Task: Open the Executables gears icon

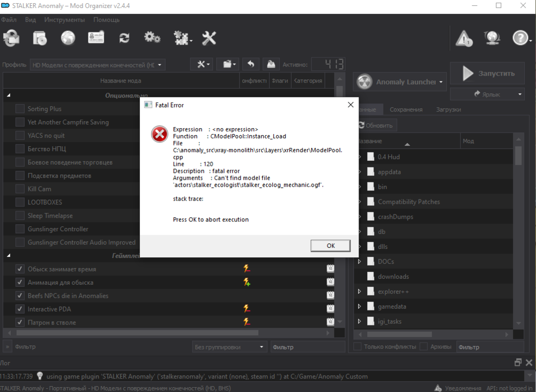Action: [x=152, y=38]
